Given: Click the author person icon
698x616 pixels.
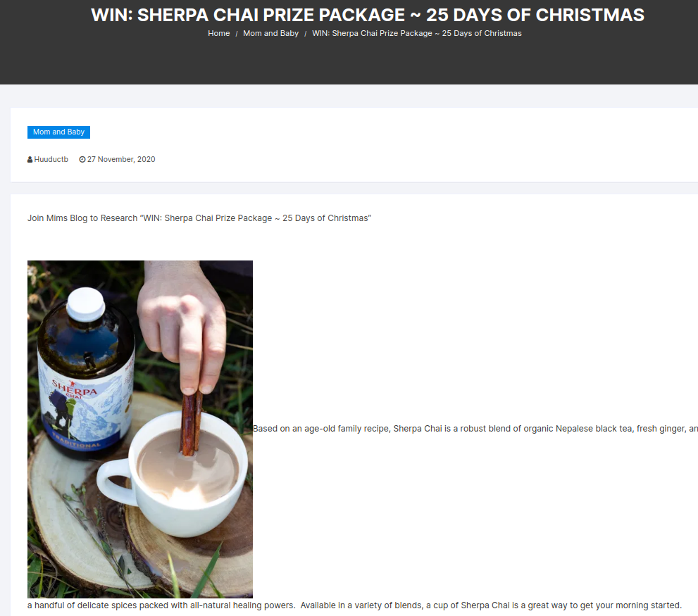Looking at the screenshot, I should 30,159.
